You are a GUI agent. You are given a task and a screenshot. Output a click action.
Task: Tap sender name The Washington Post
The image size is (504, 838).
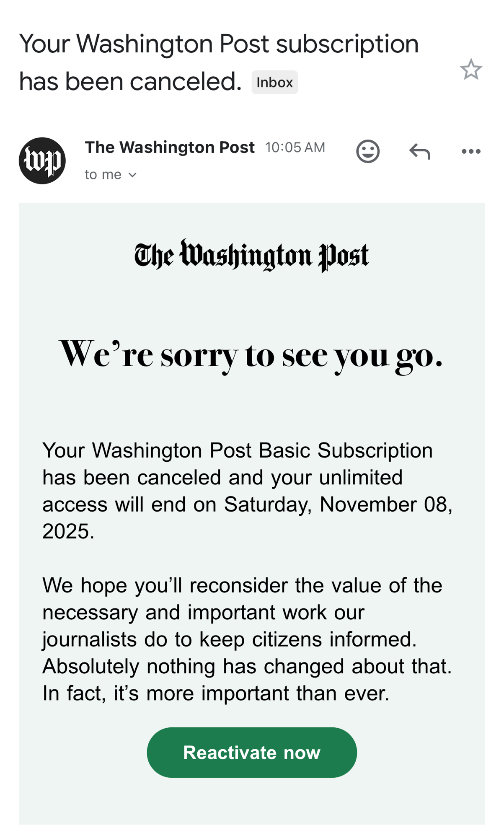coord(170,147)
